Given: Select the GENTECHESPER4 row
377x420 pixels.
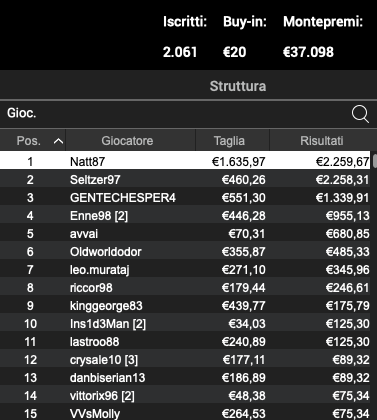Looking at the screenshot, I should tap(185, 198).
